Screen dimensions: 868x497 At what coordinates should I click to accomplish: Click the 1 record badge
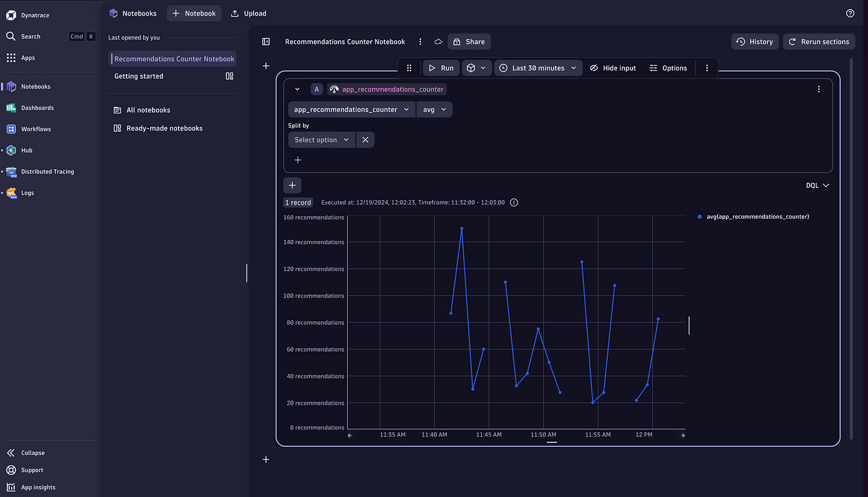[x=298, y=203]
